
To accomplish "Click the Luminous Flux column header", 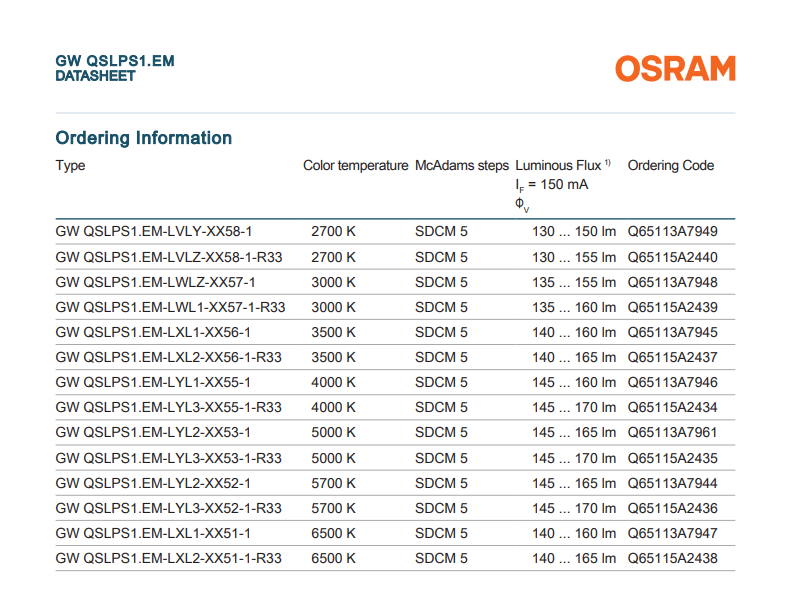I will pyautogui.click(x=558, y=166).
